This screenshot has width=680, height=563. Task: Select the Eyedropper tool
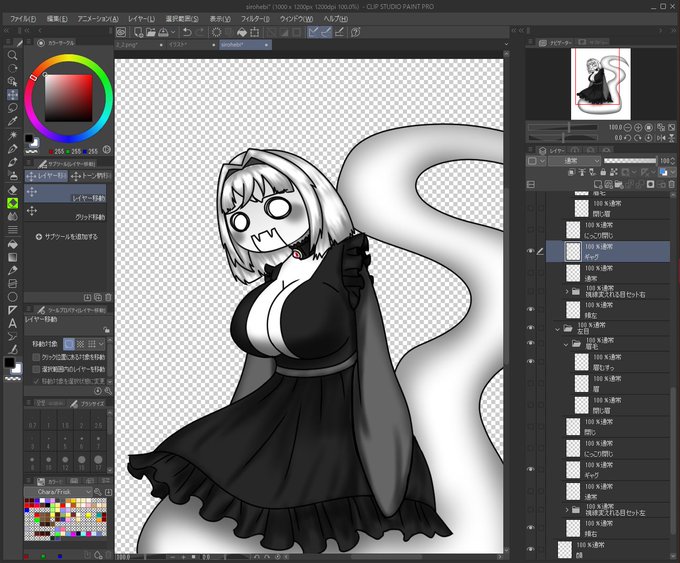point(13,121)
